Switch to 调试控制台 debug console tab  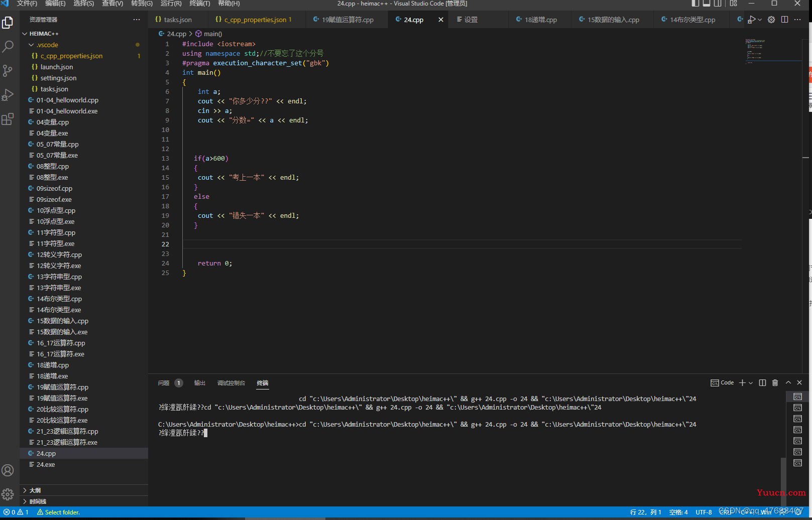pos(231,383)
